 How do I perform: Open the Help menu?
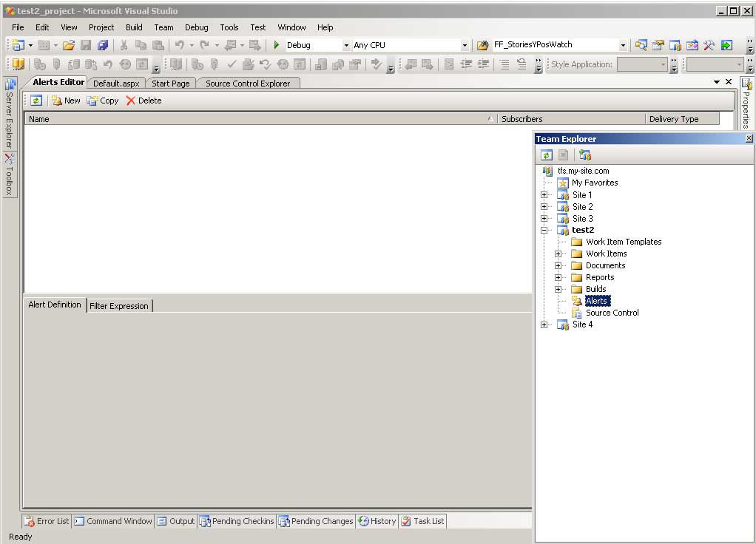(x=325, y=27)
